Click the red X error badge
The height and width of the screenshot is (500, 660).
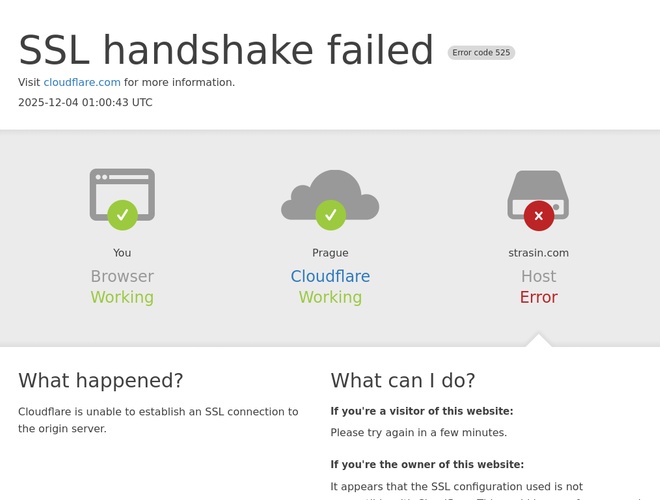538,214
